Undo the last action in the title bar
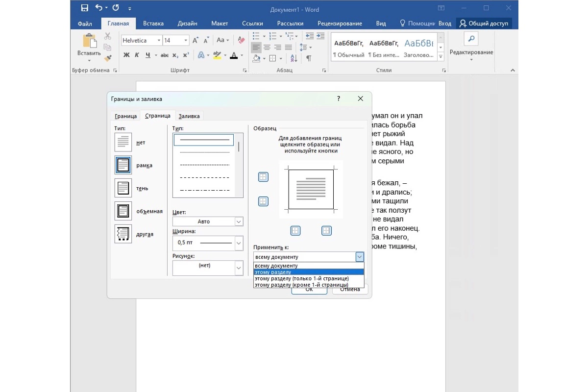This screenshot has height=392, width=588. click(x=99, y=8)
